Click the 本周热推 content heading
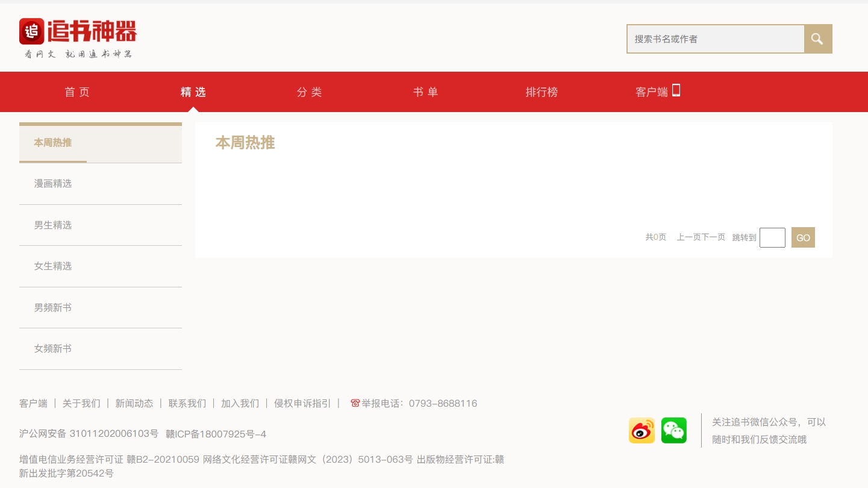This screenshot has width=868, height=488. tap(245, 143)
